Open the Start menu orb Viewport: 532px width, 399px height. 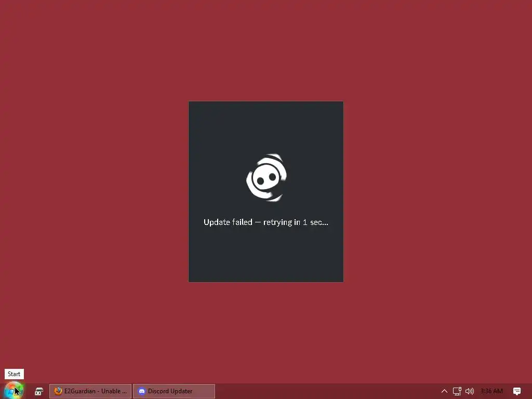pyautogui.click(x=14, y=391)
